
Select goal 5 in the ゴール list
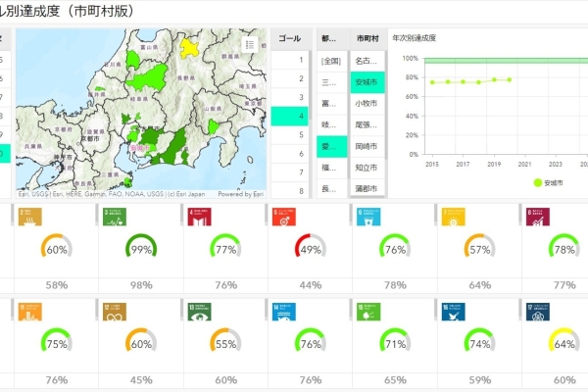(x=289, y=140)
